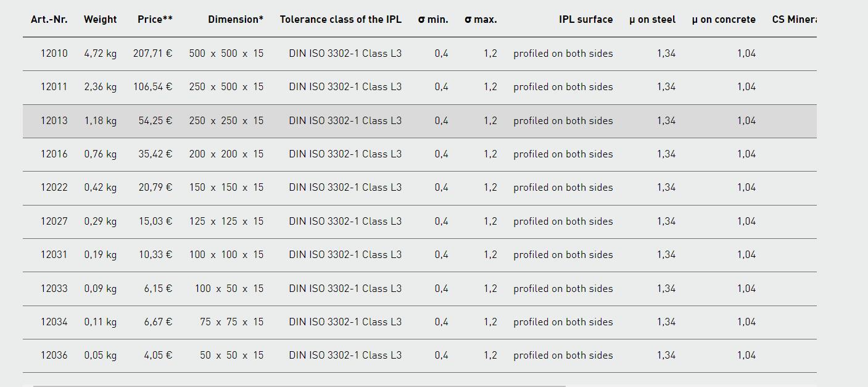The width and height of the screenshot is (868, 387).
Task: Pick article number 12022
Action: click(420, 188)
